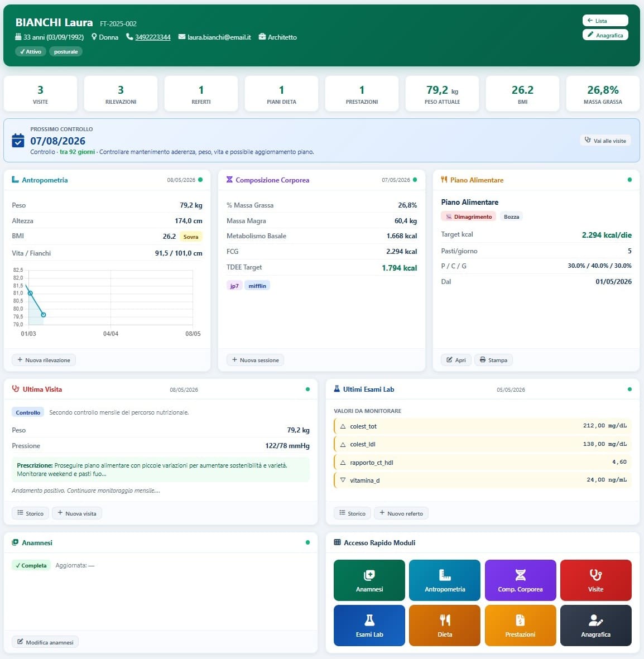Screen dimensions: 644x659
Task: Click the Dimagrimento plan badge
Action: [x=468, y=217]
